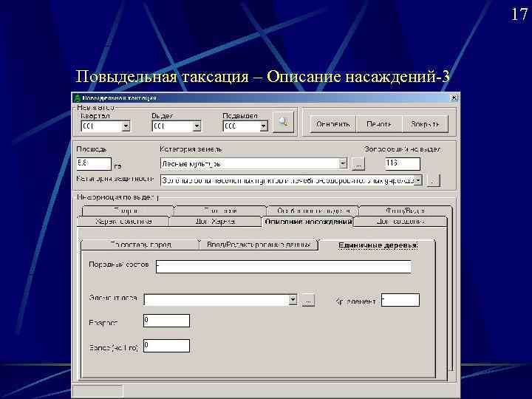
Task: Open the first tab in the top tab row
Action: coord(128,211)
